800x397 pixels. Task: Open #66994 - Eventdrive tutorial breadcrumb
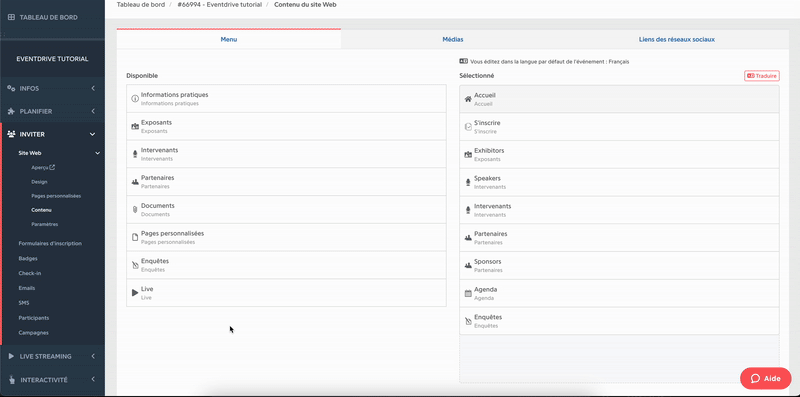tap(219, 5)
